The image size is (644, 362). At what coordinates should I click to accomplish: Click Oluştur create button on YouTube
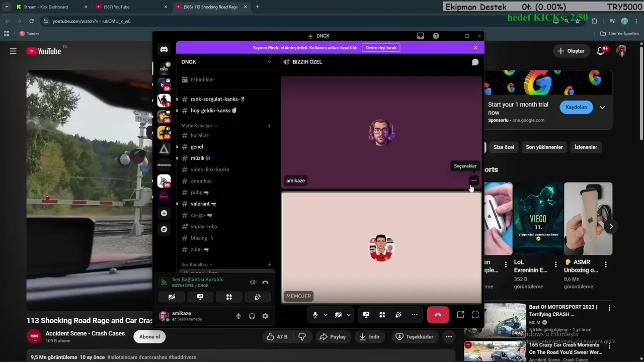[571, 51]
